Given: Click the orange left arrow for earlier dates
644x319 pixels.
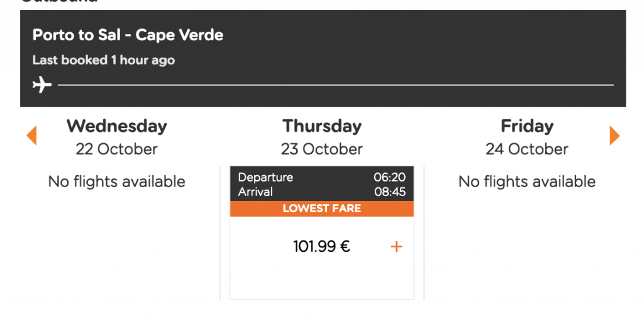Looking at the screenshot, I should tap(31, 135).
